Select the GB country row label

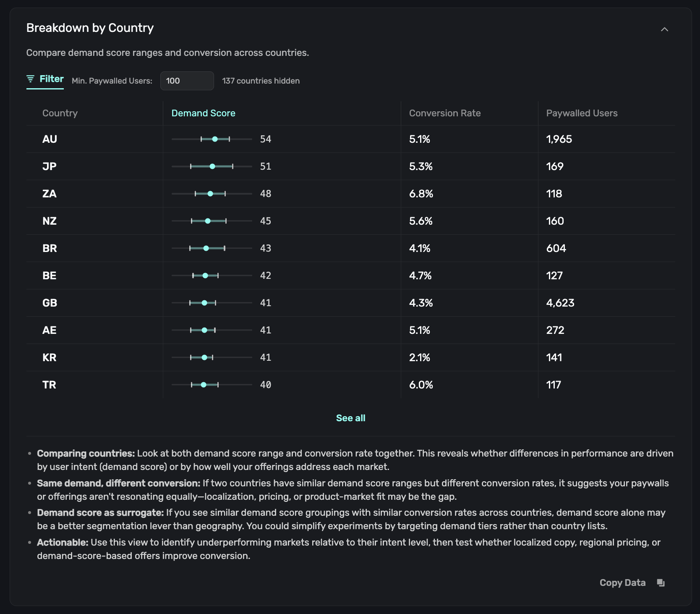[50, 303]
